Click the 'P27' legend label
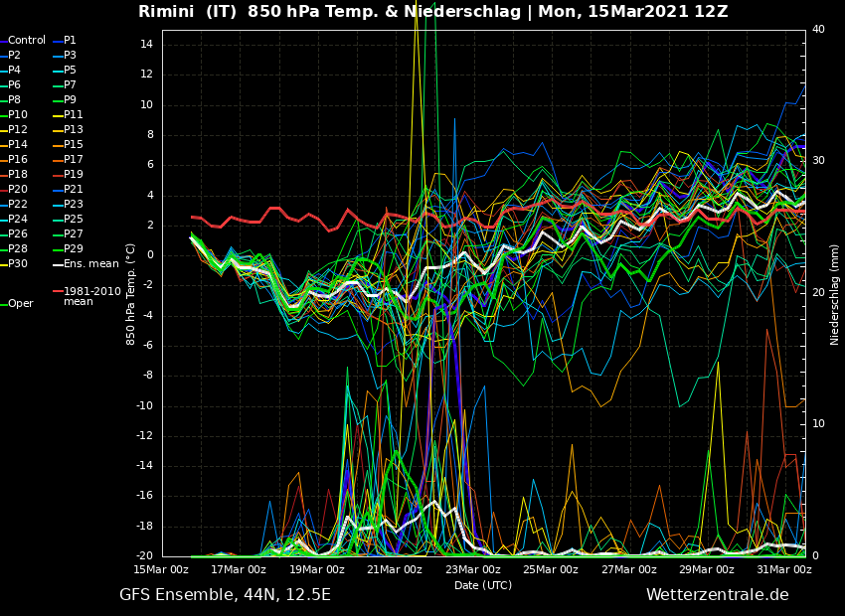 pyautogui.click(x=73, y=233)
